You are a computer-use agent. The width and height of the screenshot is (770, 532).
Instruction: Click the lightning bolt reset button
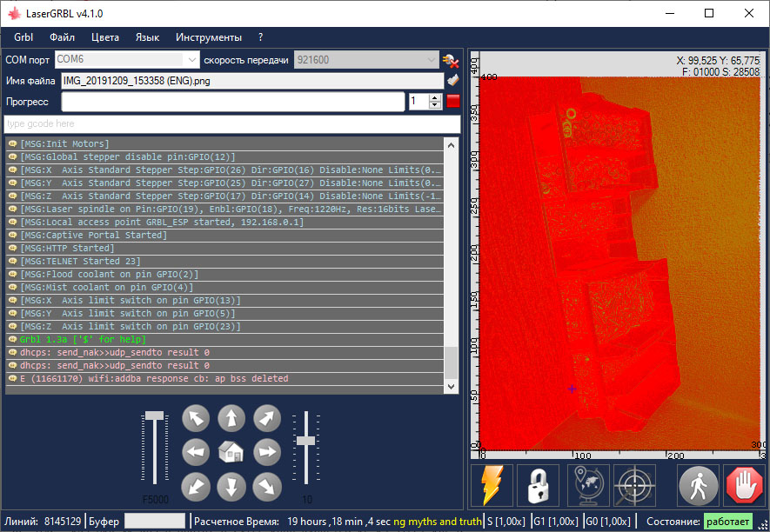492,485
